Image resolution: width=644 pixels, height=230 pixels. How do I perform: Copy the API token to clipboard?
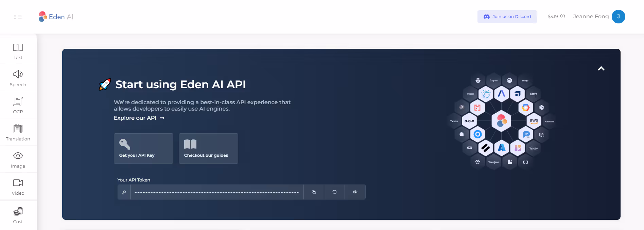[x=314, y=192]
